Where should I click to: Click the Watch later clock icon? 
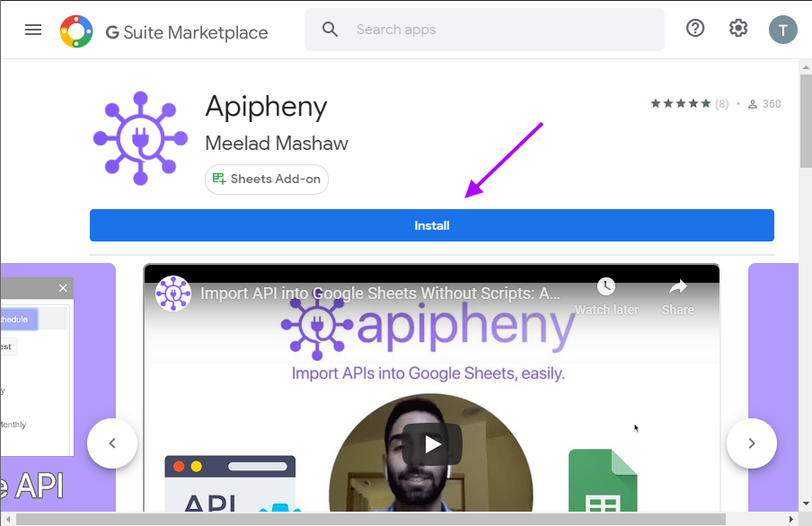pyautogui.click(x=606, y=286)
